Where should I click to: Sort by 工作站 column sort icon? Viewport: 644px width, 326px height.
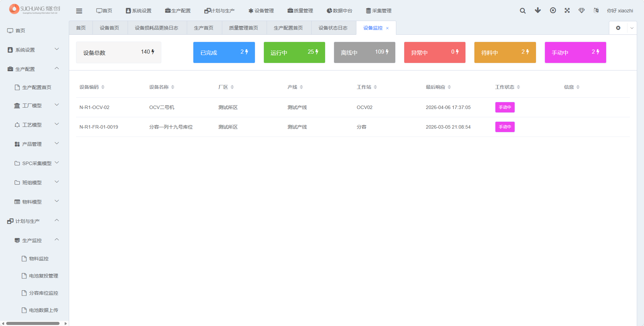[375, 87]
